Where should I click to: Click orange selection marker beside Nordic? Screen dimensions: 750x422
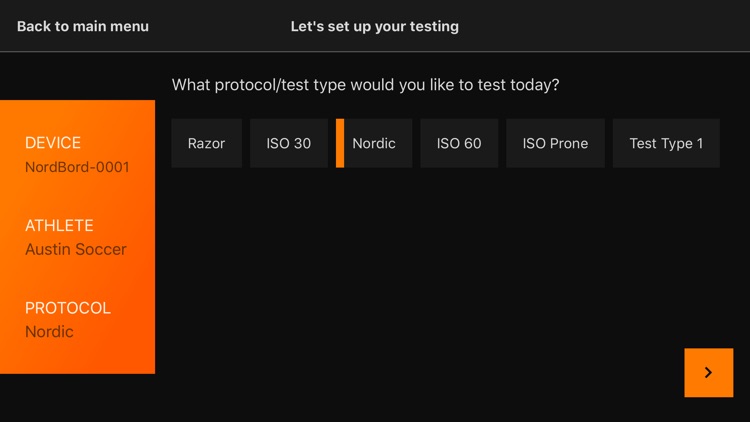tap(340, 143)
